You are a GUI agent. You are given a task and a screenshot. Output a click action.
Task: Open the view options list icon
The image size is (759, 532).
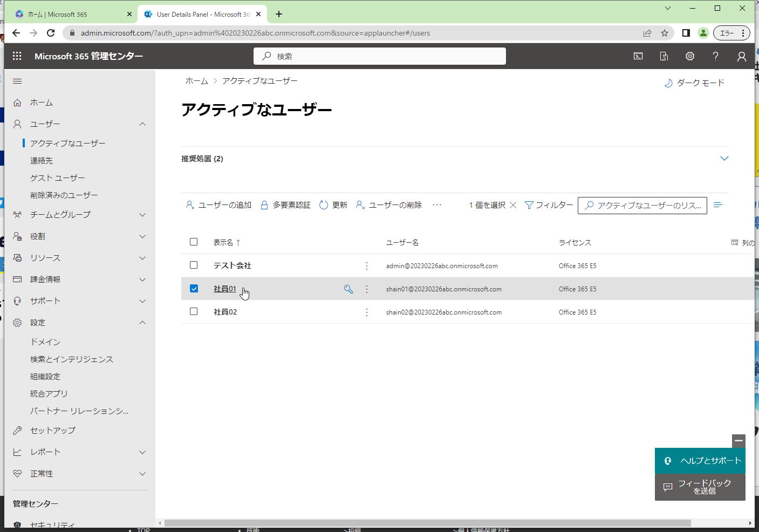(718, 205)
